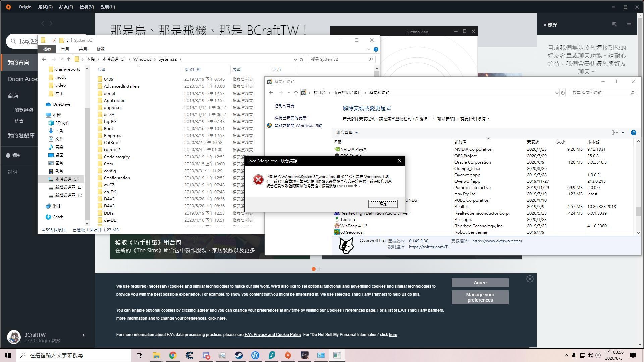Open Windows Start menu
Viewport: 644px width, 362px height.
click(x=8, y=355)
